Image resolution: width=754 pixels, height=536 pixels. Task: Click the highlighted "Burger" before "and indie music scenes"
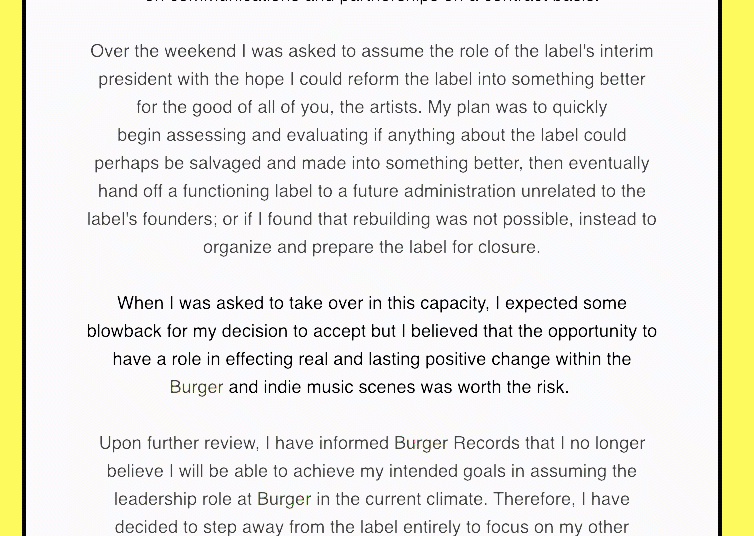click(x=196, y=387)
